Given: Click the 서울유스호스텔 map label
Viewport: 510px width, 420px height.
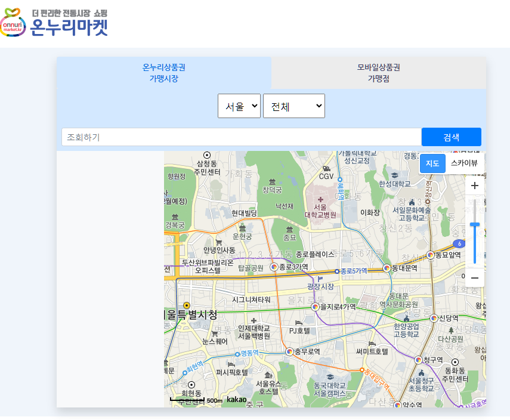Looking at the screenshot, I should tap(268, 387).
